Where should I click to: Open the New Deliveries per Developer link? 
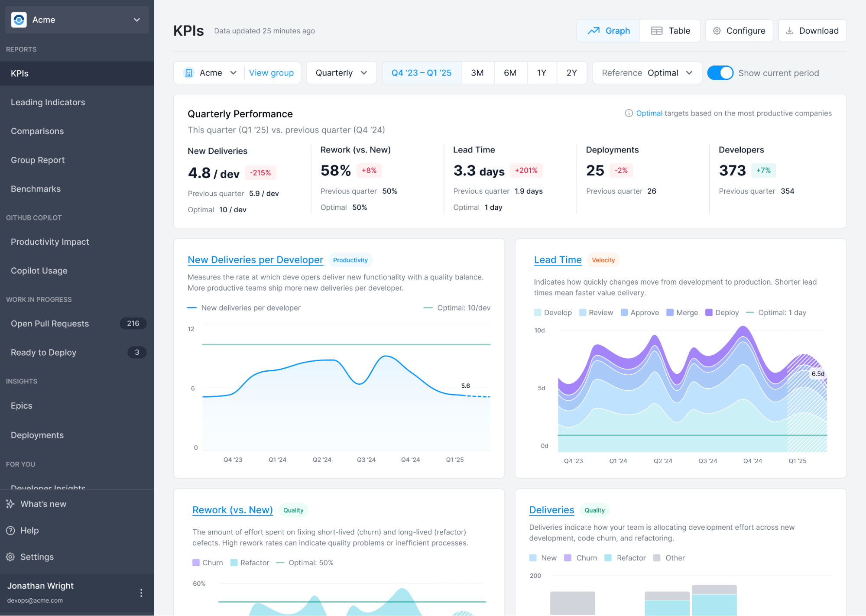pos(255,260)
